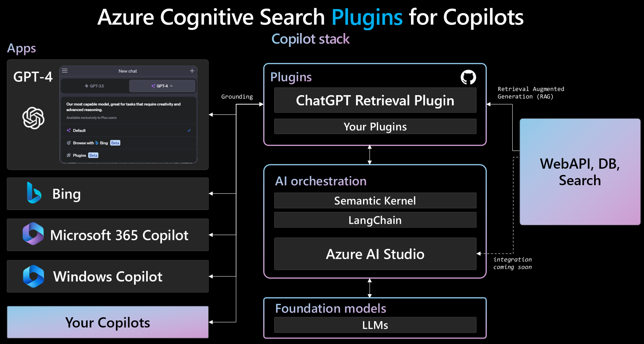This screenshot has width=644, height=344.
Task: Click Retrieval Augmented Generation (RAG) label
Action: [531, 93]
